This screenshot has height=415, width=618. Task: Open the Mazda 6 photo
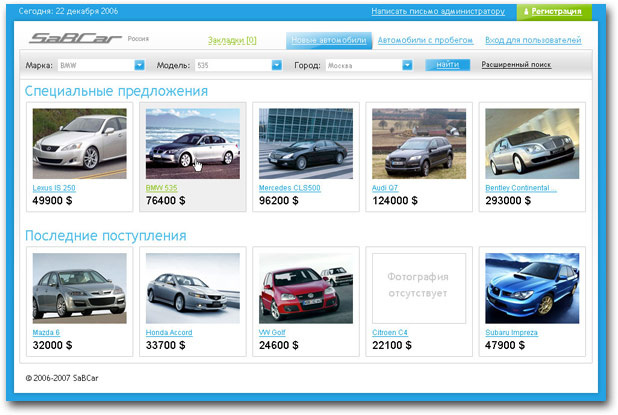[x=80, y=288]
